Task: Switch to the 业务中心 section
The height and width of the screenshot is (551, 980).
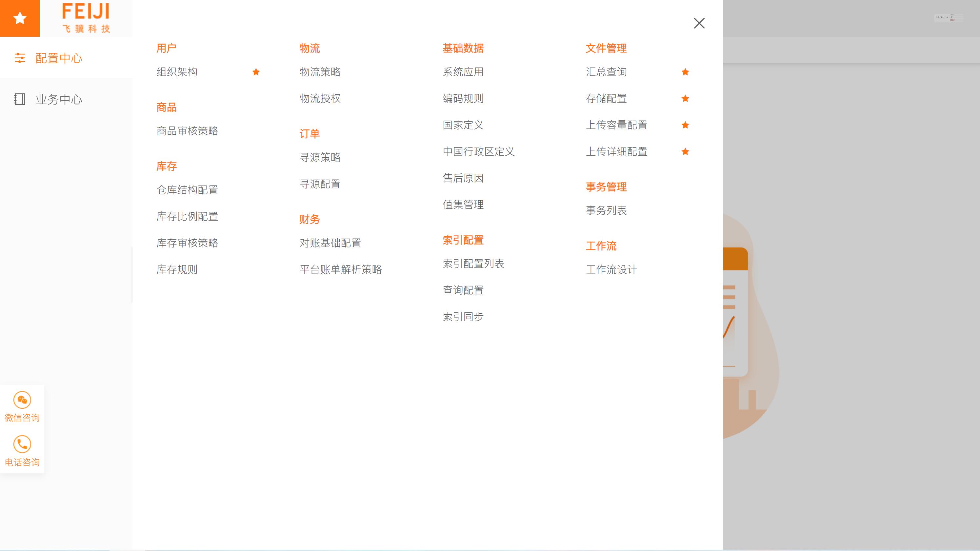Action: coord(59,99)
